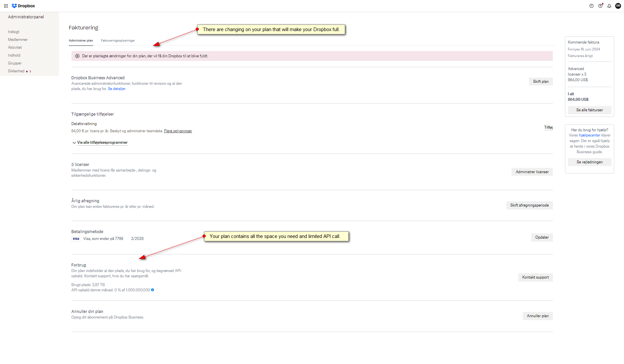
Task: Open Grupper in the sidebar
Action: pyautogui.click(x=15, y=63)
